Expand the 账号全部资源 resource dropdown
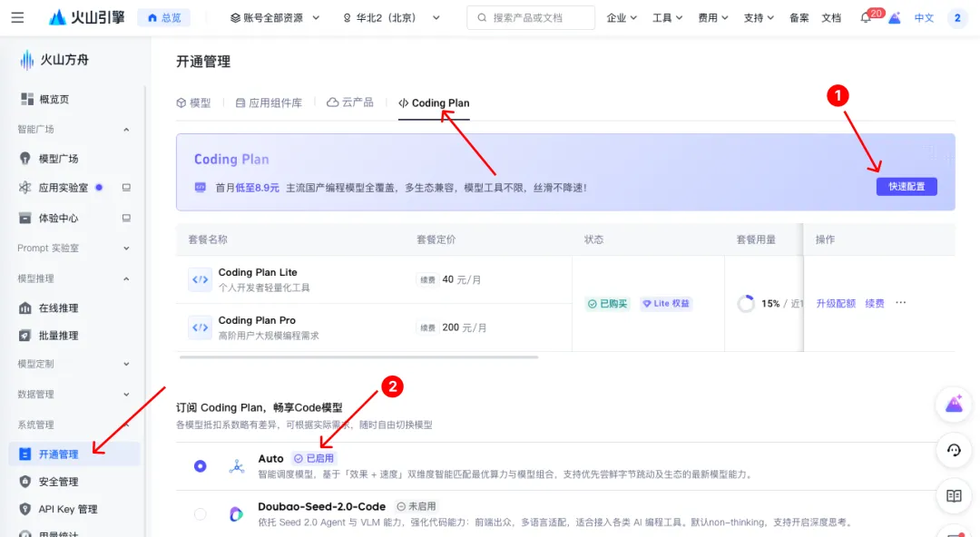 (x=274, y=17)
